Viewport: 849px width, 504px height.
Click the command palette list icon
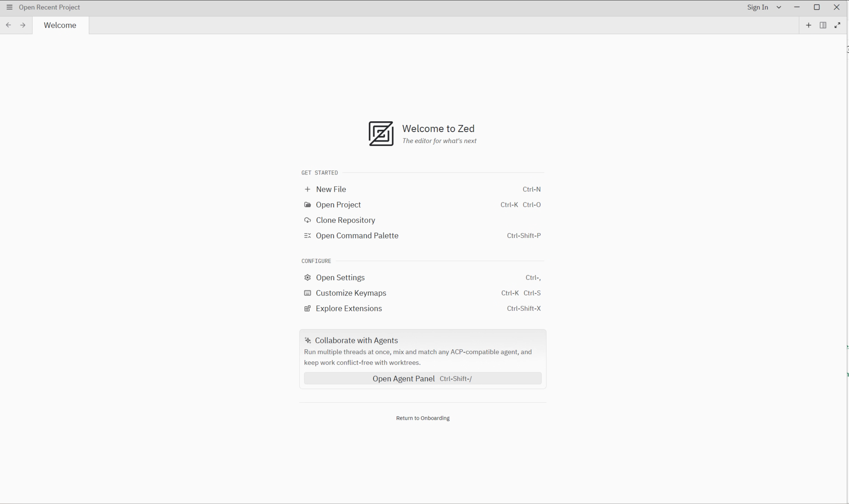[308, 236]
